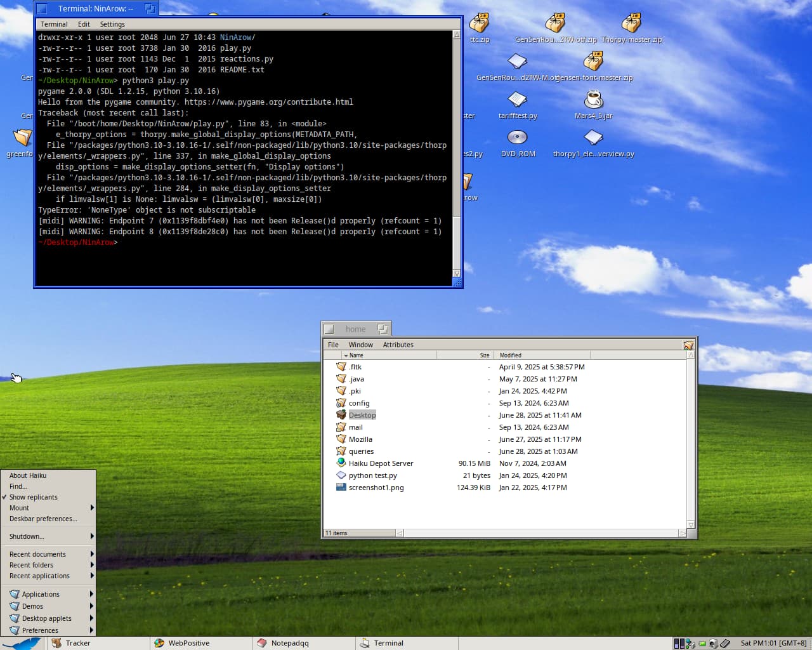Image resolution: width=812 pixels, height=650 pixels.
Task: Click the Haiku leaf Deskbar button
Action: pos(22,643)
